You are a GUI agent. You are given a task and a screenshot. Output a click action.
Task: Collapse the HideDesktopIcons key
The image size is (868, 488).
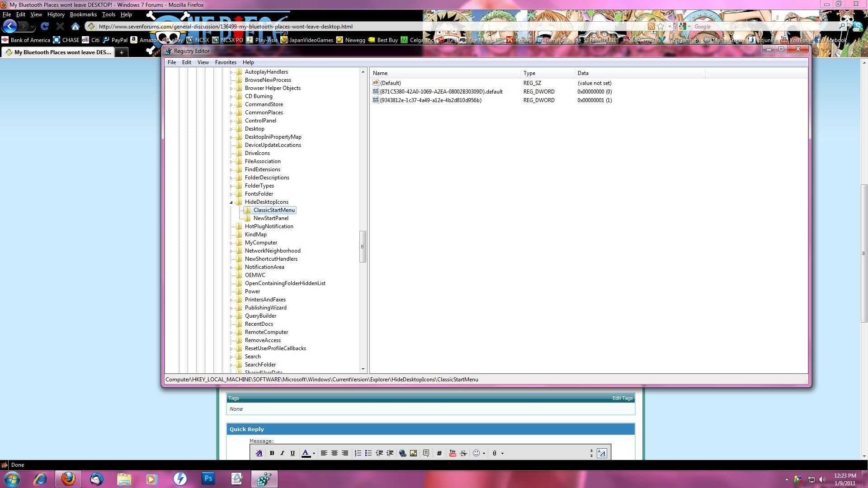(x=231, y=202)
